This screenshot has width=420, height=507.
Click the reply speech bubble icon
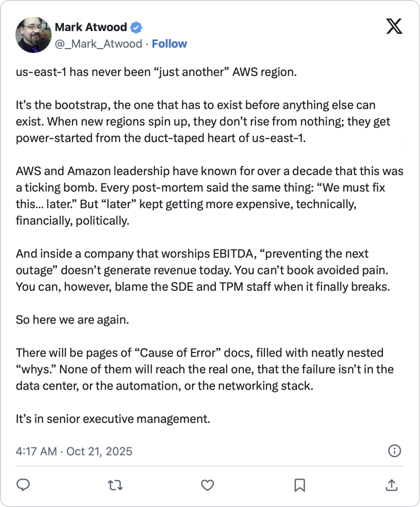pyautogui.click(x=23, y=485)
